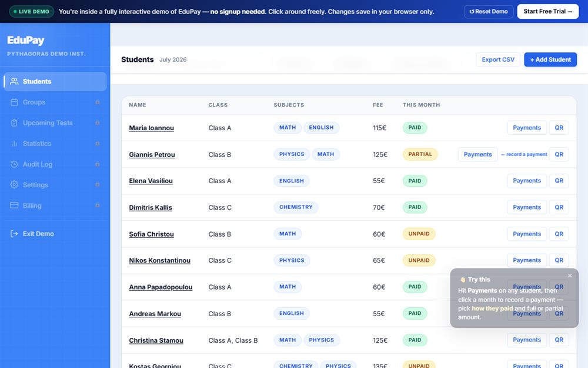Open Payments for Nikos Konstantinou
This screenshot has width=588, height=368.
[x=526, y=260]
